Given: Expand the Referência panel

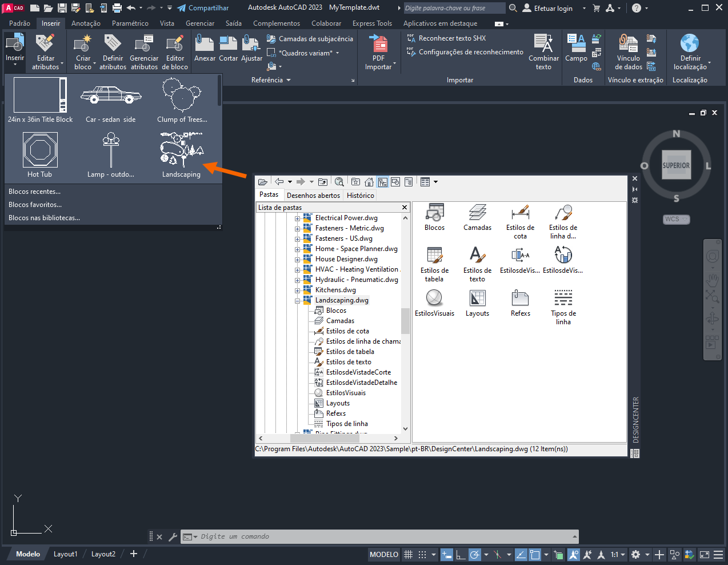Looking at the screenshot, I should (x=271, y=80).
